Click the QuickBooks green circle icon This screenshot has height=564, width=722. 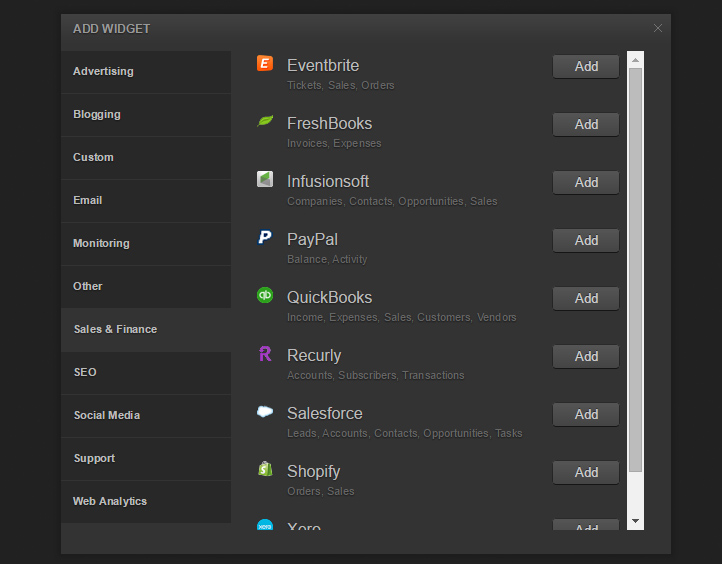tap(265, 295)
